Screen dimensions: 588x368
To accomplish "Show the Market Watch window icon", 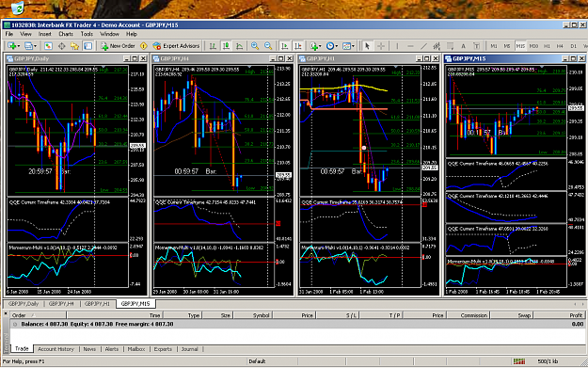I will 48,46.
